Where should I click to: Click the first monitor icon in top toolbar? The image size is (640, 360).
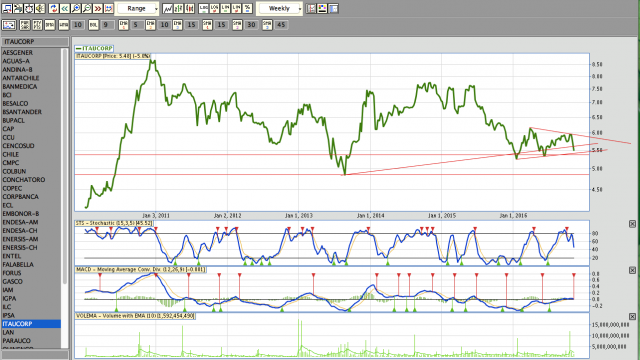tap(7, 8)
